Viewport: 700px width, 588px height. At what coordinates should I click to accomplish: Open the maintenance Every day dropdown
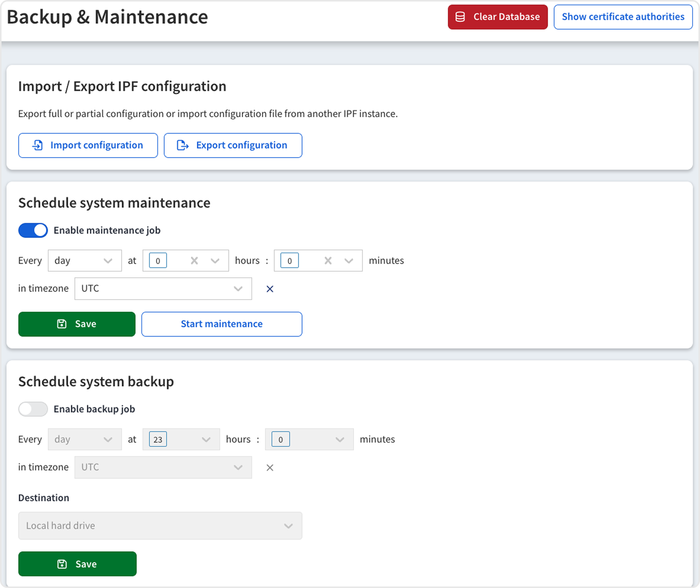tap(84, 261)
